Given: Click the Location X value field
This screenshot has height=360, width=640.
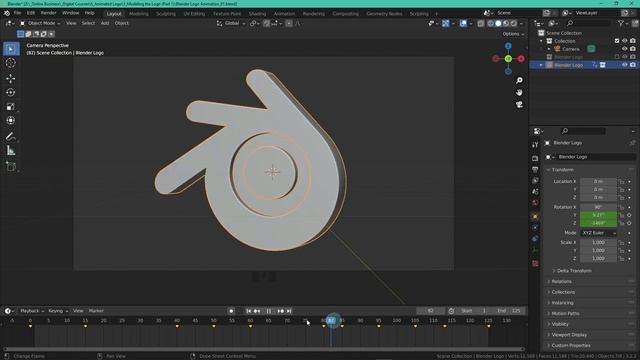Looking at the screenshot, I should (598, 182).
